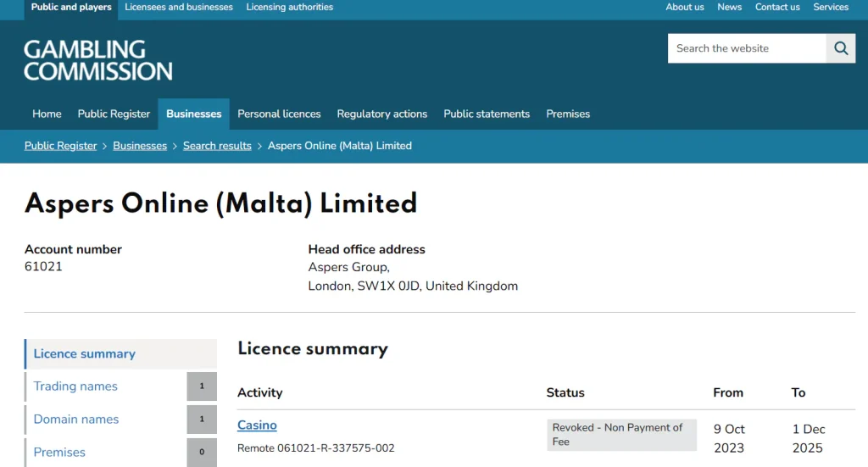Click the London, SW1X 0JD address line
Screen dimensions: 868x467
413,286
